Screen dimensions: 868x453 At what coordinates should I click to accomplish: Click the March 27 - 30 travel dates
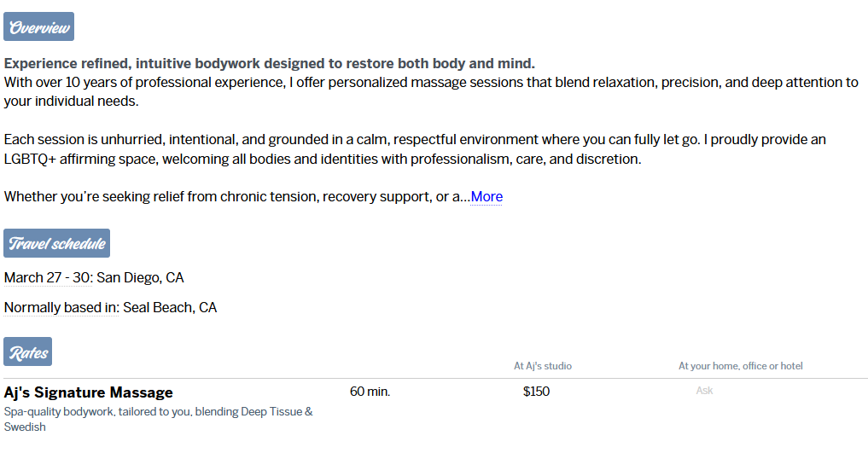coord(49,278)
